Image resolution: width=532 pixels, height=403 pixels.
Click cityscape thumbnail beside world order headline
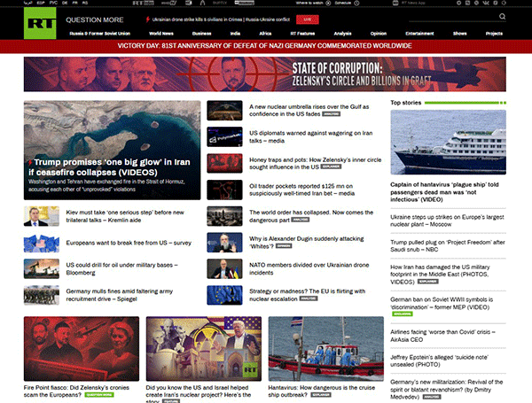pyautogui.click(x=224, y=216)
